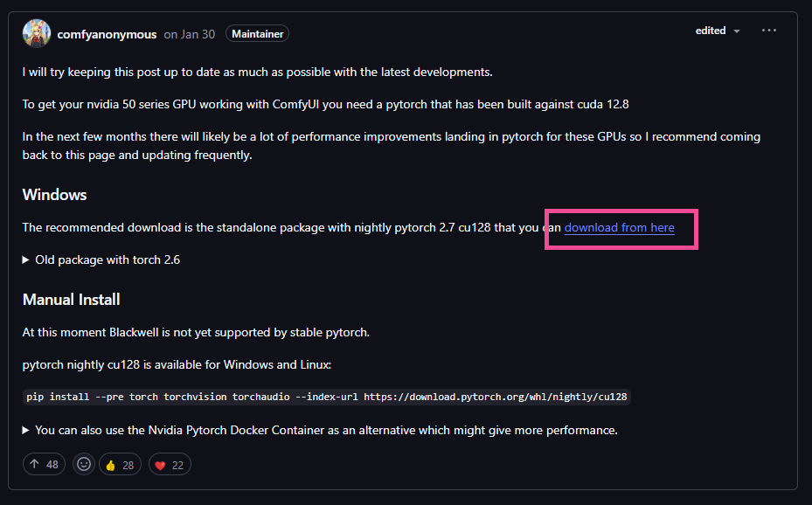Click the comfyanonymous avatar image
The width and height of the screenshot is (812, 505).
point(36,33)
